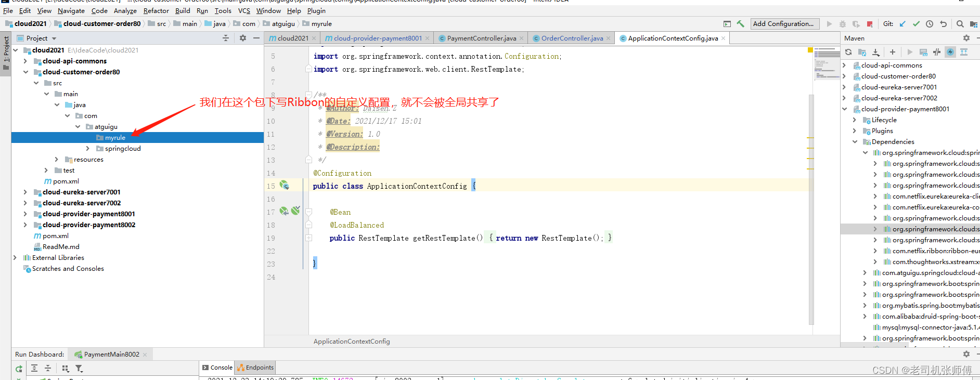Expand Plugins node in Maven panel
The image size is (980, 380).
pos(855,131)
